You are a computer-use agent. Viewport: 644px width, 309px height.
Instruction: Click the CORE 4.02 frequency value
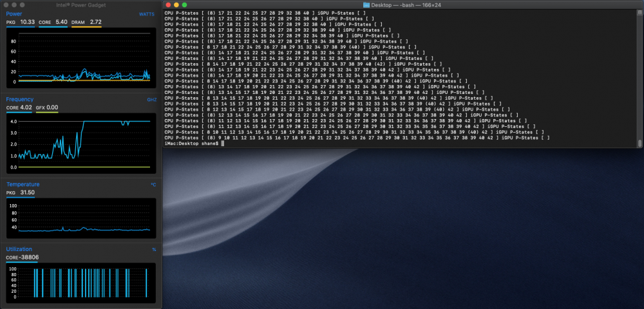point(19,108)
